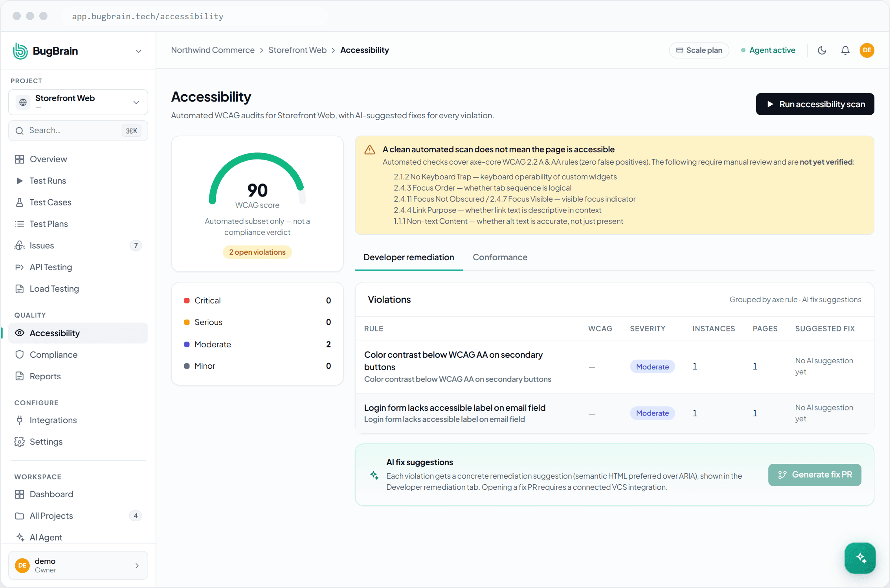Viewport: 890px width, 588px height.
Task: Click the Integrations plug icon
Action: 20,420
